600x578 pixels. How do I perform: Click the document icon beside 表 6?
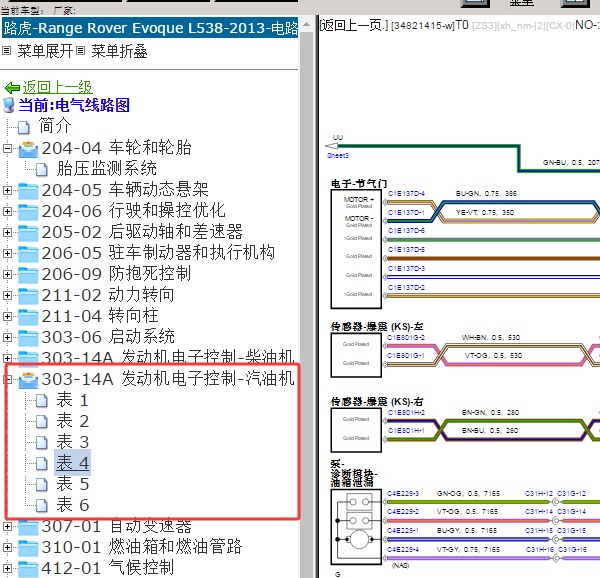pyautogui.click(x=42, y=506)
